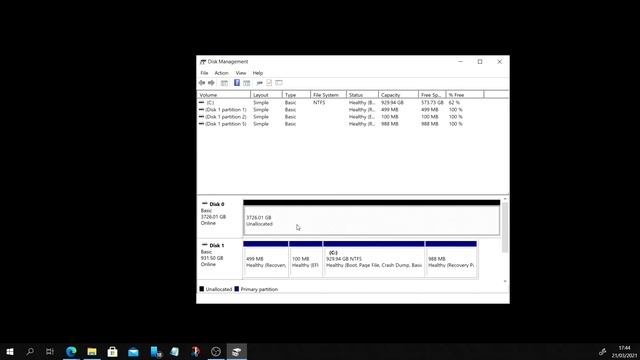Open File Explorer from the taskbar
The width and height of the screenshot is (640, 360).
click(92, 351)
